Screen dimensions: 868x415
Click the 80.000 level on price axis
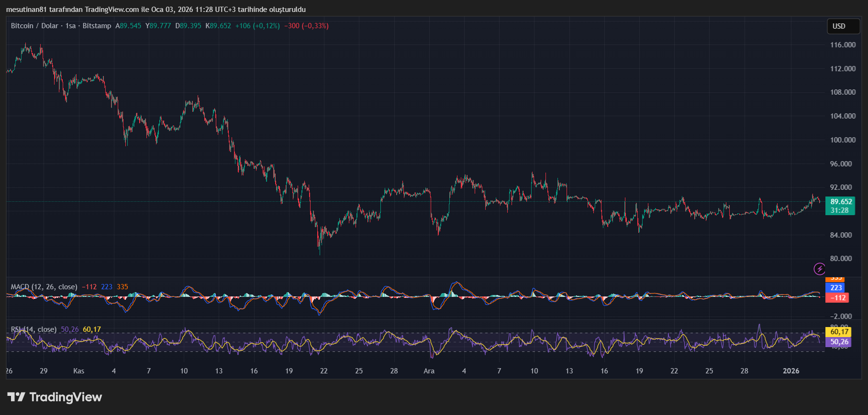pyautogui.click(x=841, y=259)
